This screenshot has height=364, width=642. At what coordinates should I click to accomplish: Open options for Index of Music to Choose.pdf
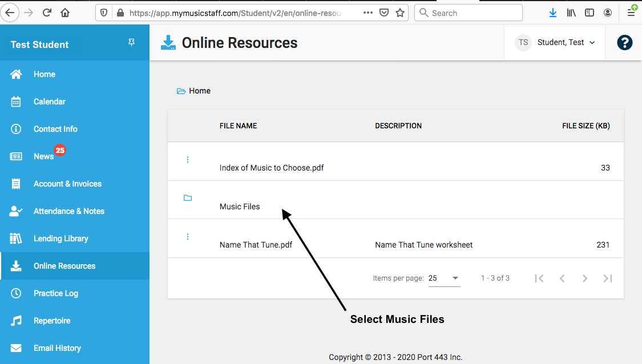coord(188,160)
